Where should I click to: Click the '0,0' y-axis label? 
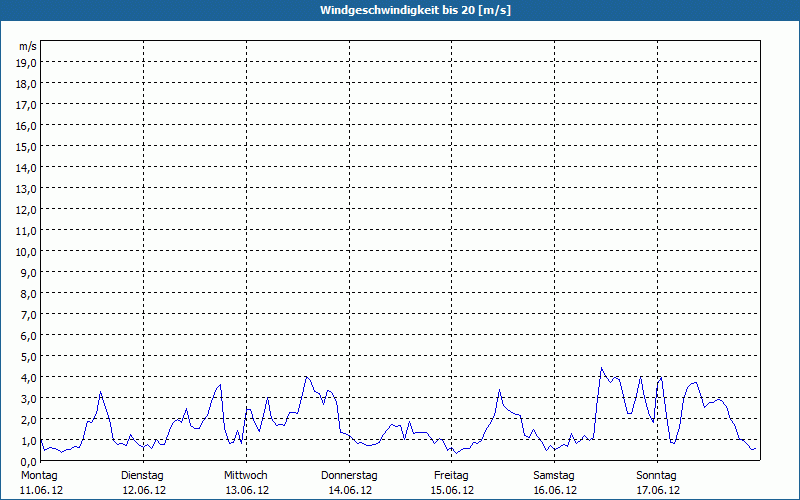click(29, 462)
